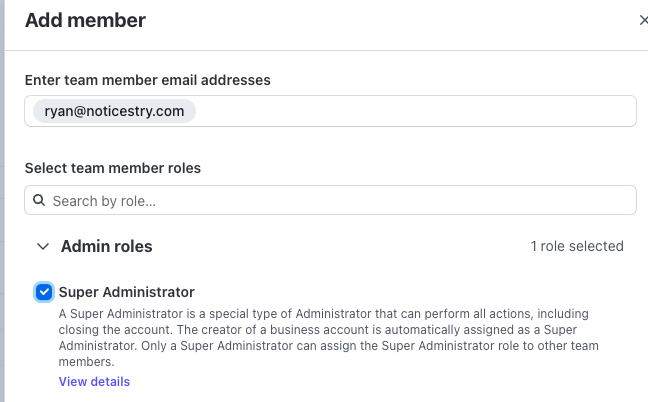648x402 pixels.
Task: Collapse the Admin roles section chevron
Action: click(x=43, y=246)
